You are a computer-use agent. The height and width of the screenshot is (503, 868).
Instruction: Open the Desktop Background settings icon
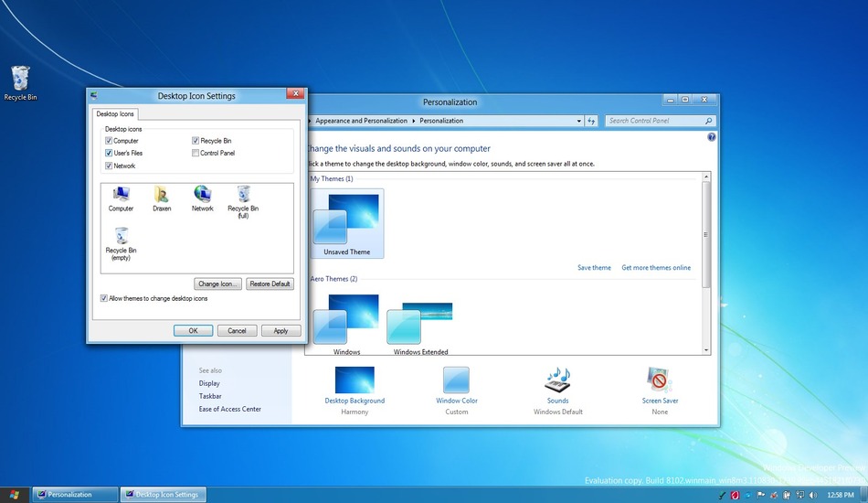(355, 380)
